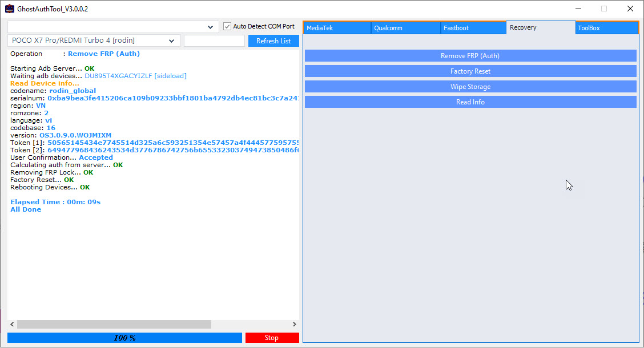The image size is (644, 348).
Task: Open the ToolBox tab
Action: click(607, 28)
